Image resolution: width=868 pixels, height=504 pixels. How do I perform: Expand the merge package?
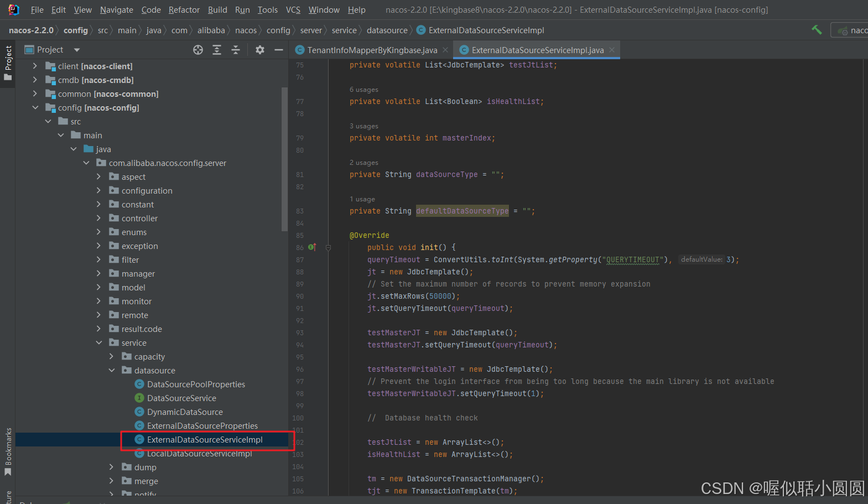111,481
